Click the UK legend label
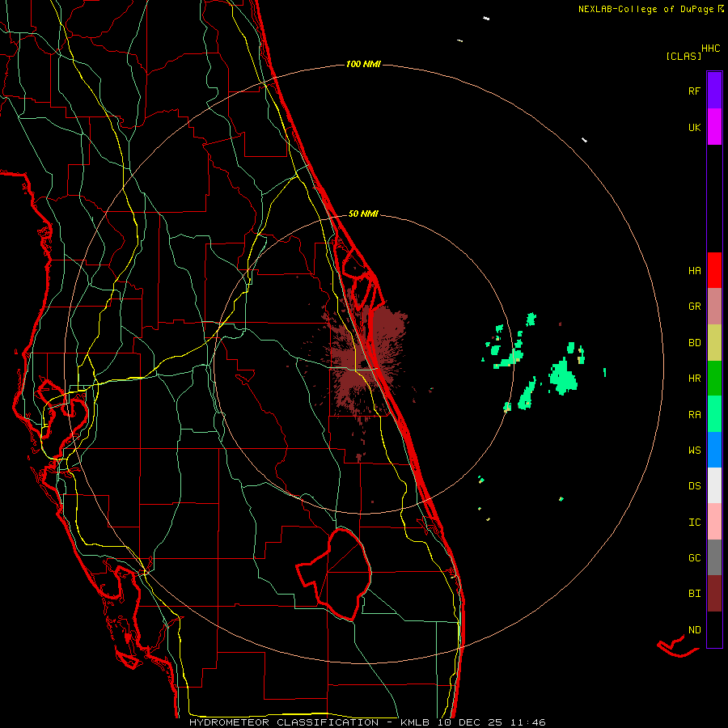The width and height of the screenshot is (728, 728). point(694,127)
